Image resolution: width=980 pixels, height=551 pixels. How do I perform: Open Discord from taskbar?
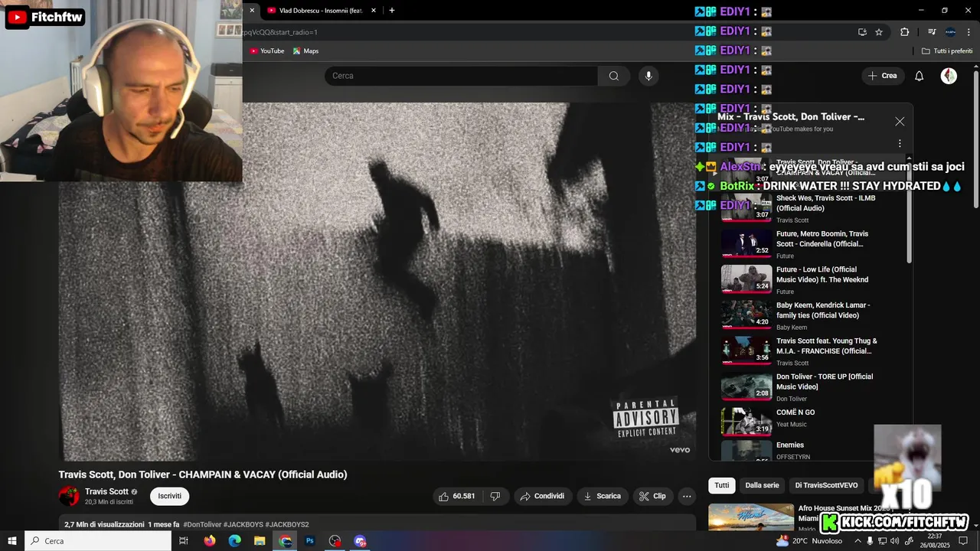tap(361, 541)
